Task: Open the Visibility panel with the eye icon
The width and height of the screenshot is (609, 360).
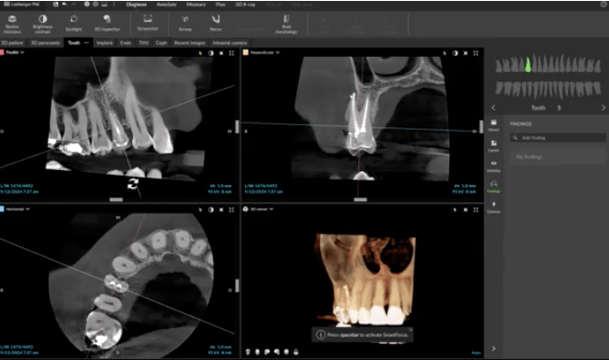Action: [x=494, y=166]
